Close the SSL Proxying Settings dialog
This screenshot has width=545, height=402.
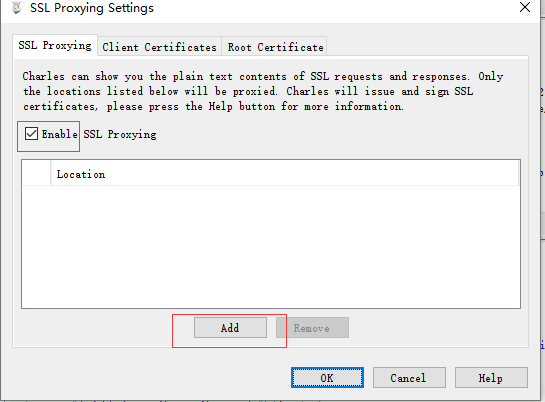pos(525,7)
